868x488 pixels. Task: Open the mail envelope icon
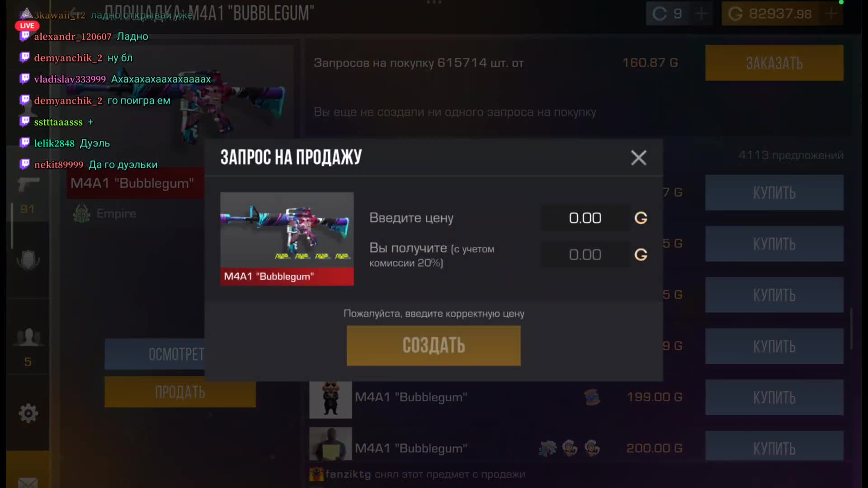(x=28, y=483)
